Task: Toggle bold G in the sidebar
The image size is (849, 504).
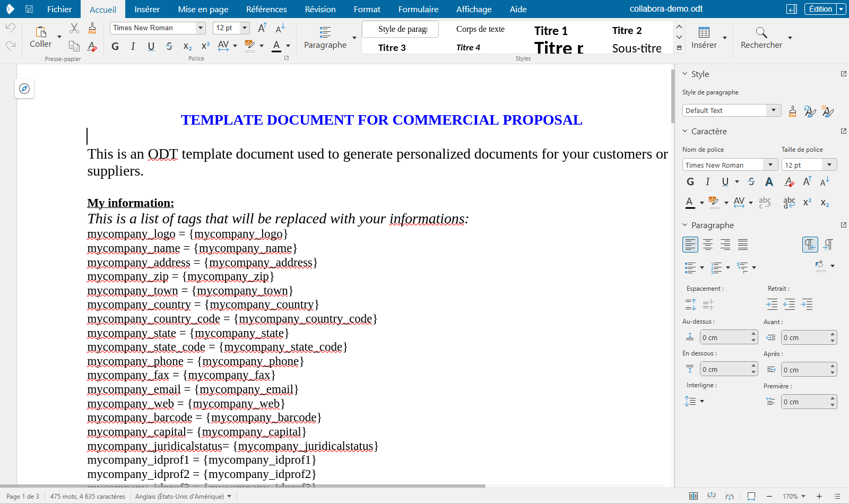Action: pos(690,182)
